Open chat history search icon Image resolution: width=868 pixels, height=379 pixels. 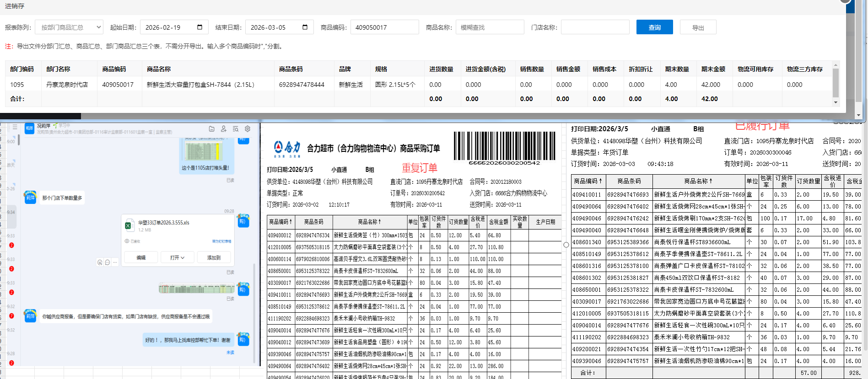(x=236, y=129)
